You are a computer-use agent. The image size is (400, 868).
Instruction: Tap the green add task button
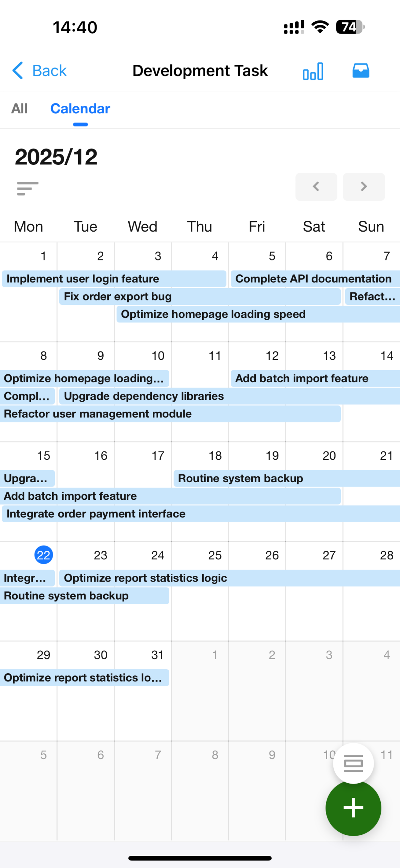[x=353, y=808]
